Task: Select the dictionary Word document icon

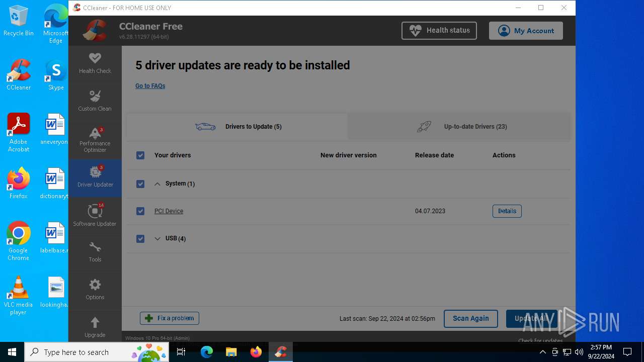Action: 55,184
